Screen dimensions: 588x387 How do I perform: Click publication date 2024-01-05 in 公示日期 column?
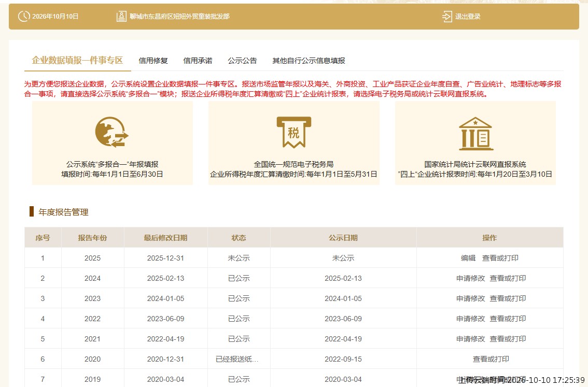coord(343,298)
